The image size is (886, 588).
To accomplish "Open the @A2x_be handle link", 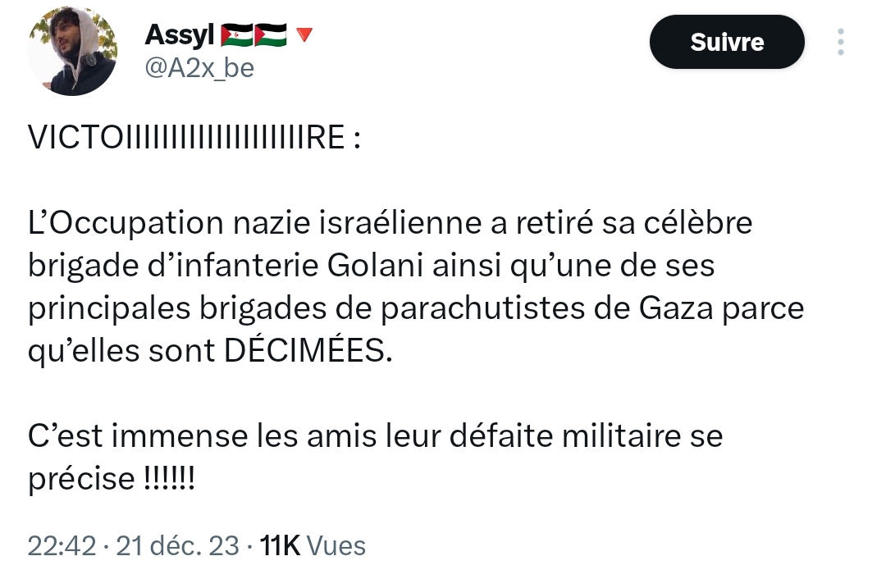I will (199, 68).
